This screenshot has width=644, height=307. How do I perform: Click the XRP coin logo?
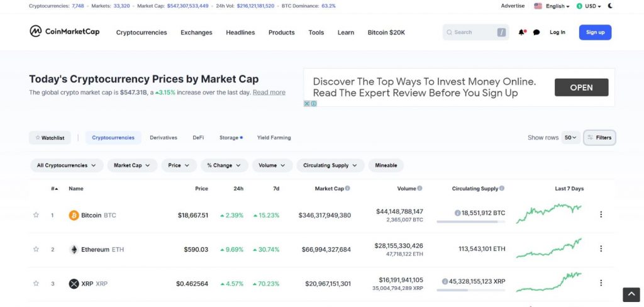74,284
